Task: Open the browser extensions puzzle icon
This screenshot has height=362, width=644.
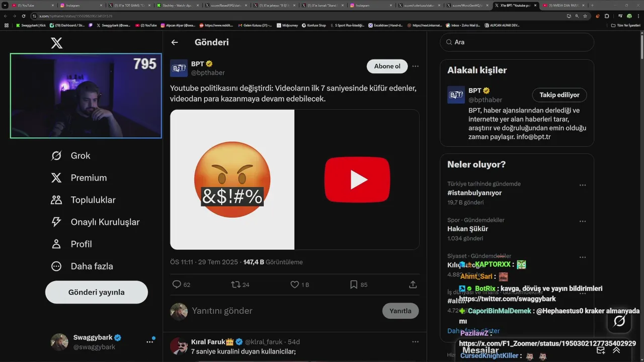Action: [x=607, y=16]
